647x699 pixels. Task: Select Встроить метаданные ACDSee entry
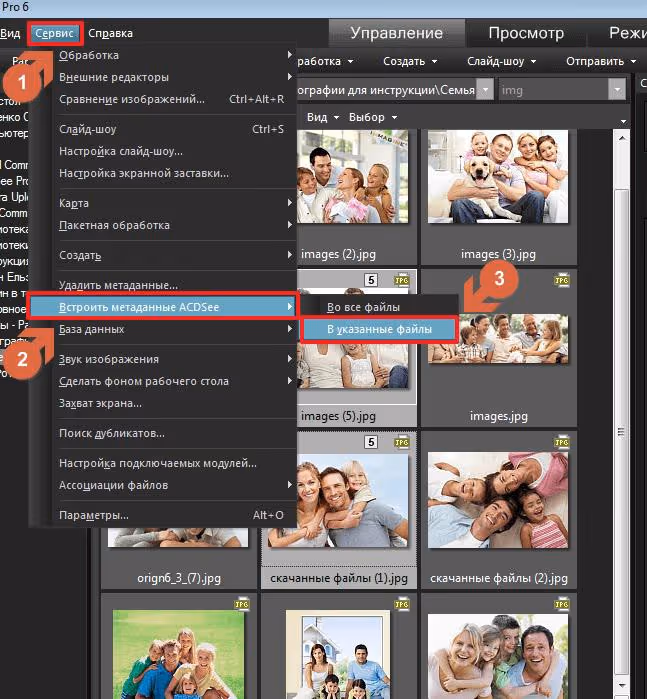click(x=163, y=307)
